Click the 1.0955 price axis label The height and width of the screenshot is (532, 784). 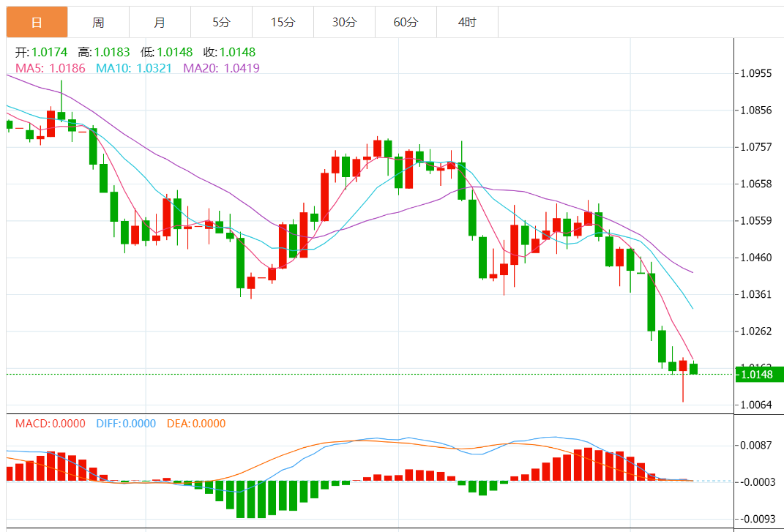(x=756, y=73)
